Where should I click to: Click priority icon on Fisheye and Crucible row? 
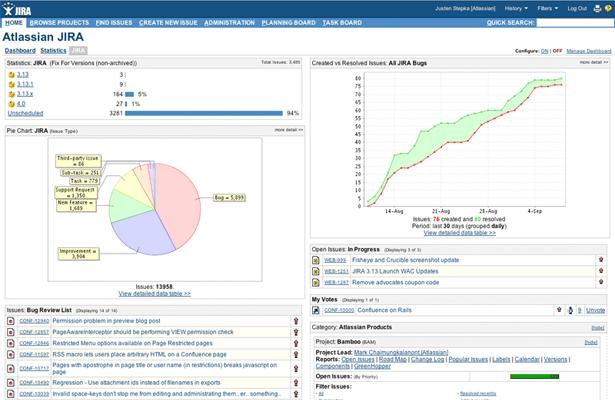click(x=600, y=259)
